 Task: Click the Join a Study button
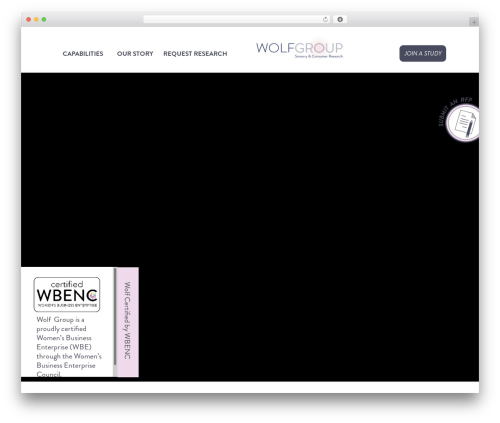tap(423, 53)
